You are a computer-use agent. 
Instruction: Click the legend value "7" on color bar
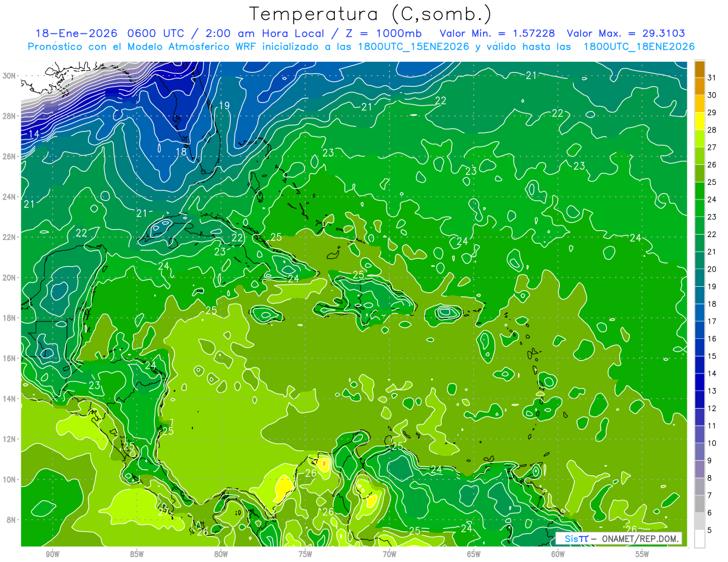(710, 495)
